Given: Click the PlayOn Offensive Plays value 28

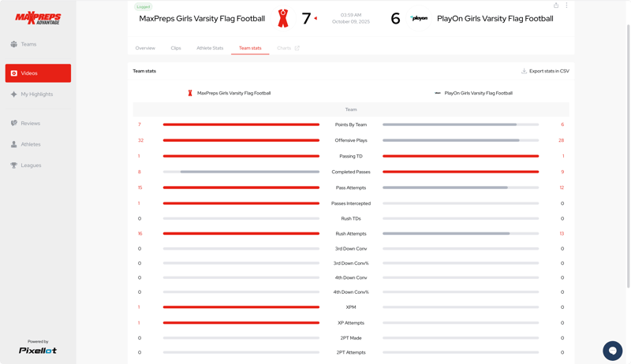Looking at the screenshot, I should point(561,140).
